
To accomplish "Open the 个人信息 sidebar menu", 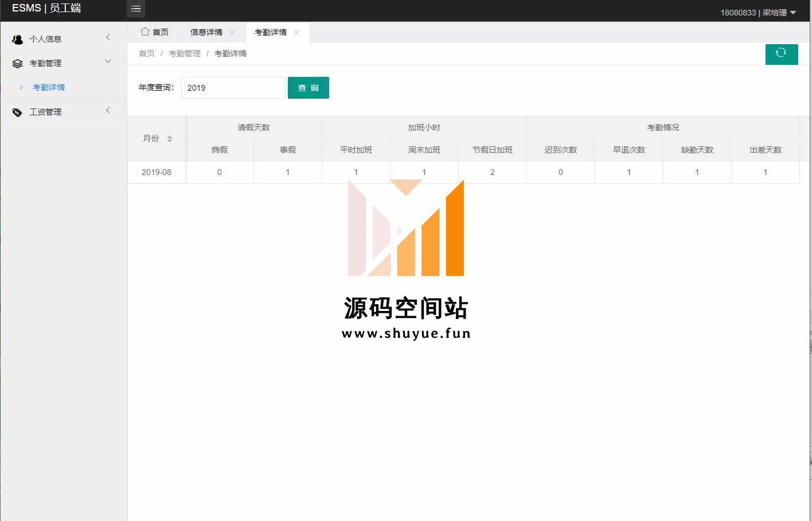I will click(64, 39).
